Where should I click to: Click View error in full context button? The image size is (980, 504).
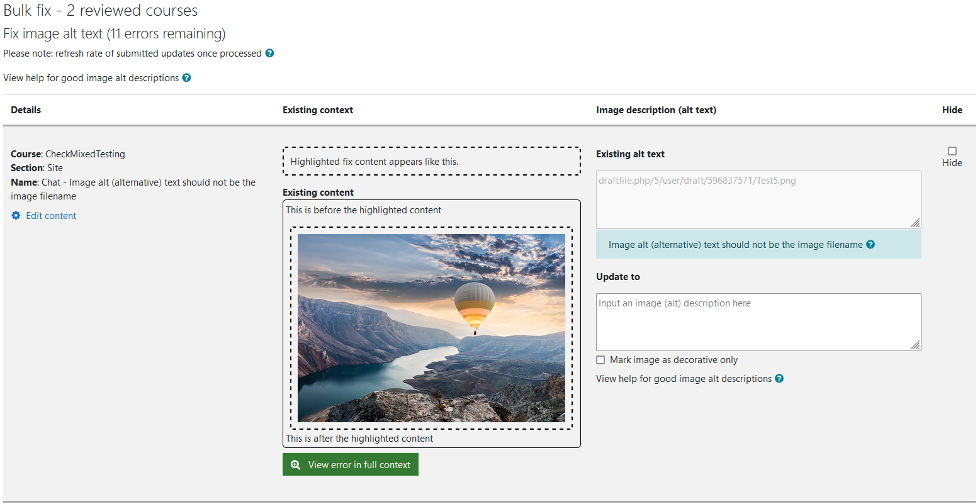(351, 465)
